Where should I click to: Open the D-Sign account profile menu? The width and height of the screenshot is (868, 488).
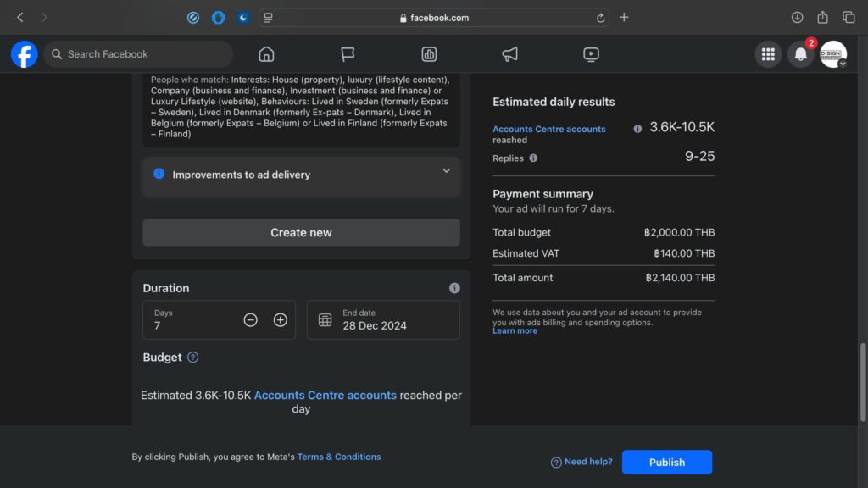833,54
